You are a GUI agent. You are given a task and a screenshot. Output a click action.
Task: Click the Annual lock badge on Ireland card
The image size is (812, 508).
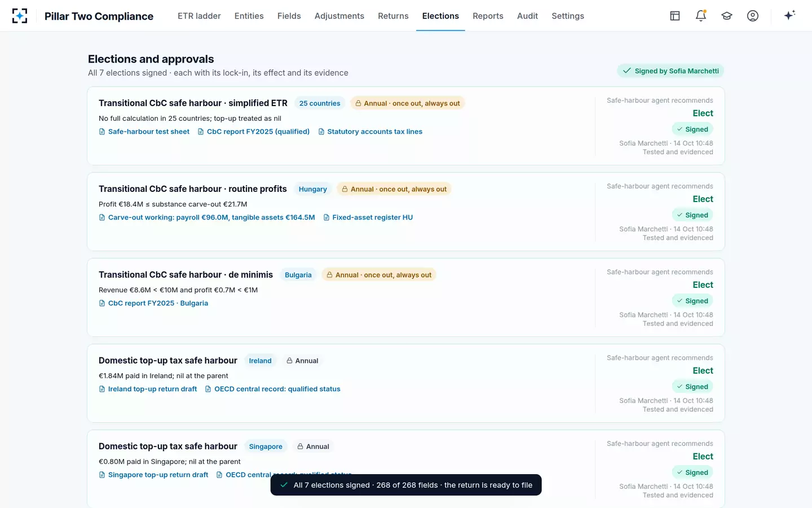(x=302, y=361)
